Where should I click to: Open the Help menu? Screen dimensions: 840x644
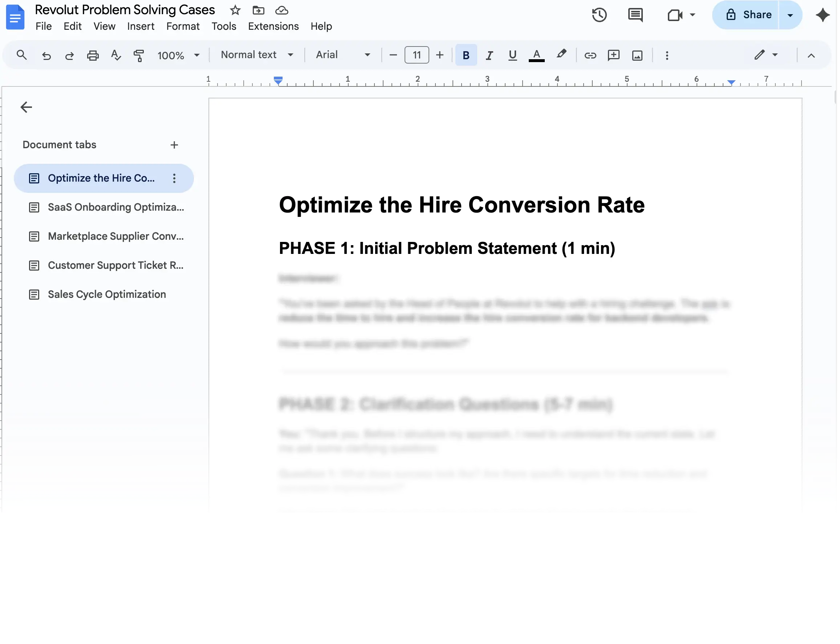tap(321, 26)
